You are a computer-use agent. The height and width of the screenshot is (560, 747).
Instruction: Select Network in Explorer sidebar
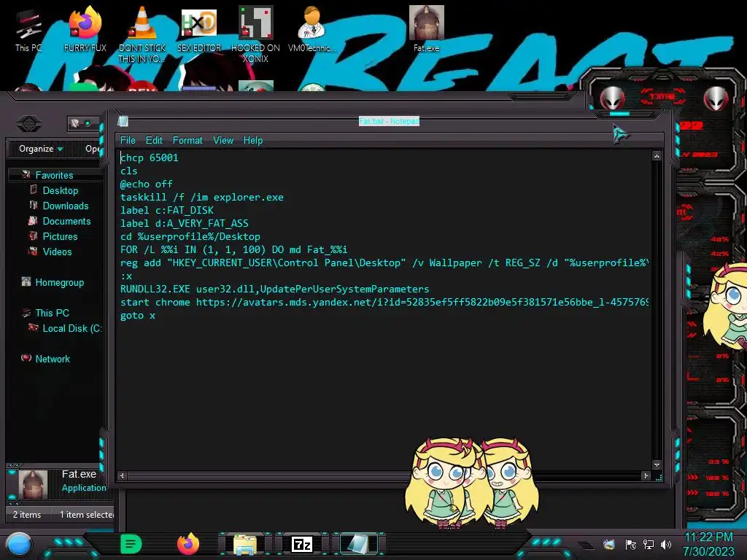point(53,359)
